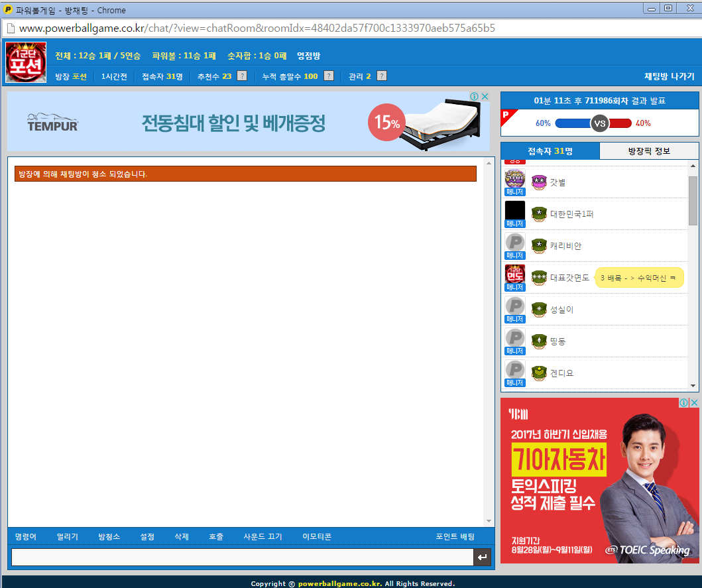Click the rank badge beside 띵동
Screen dimensions: 702x588
tap(539, 341)
